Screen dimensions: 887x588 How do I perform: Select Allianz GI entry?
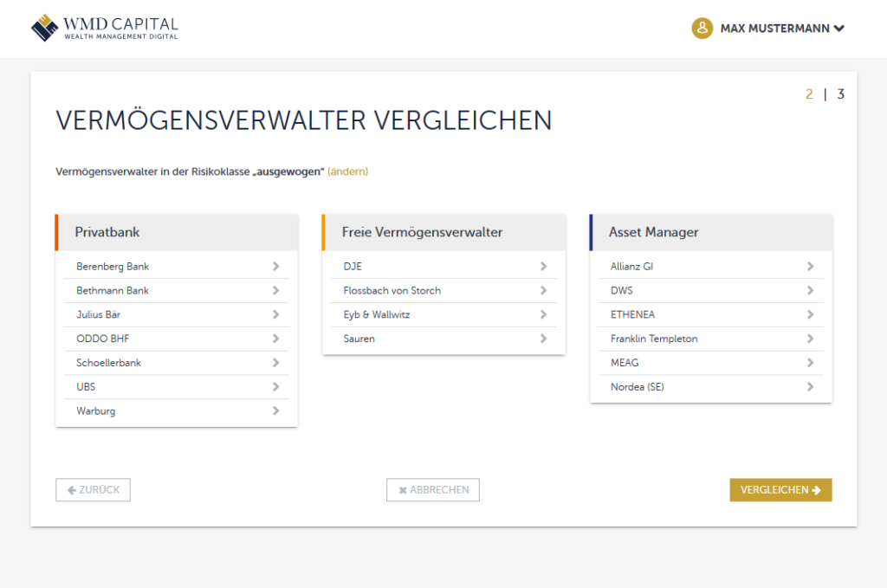(x=710, y=267)
